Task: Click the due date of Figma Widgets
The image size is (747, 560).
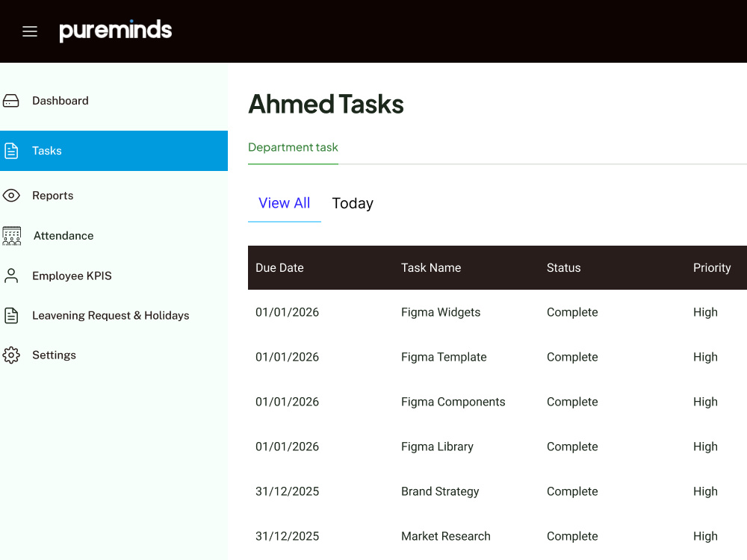Action: [x=288, y=312]
